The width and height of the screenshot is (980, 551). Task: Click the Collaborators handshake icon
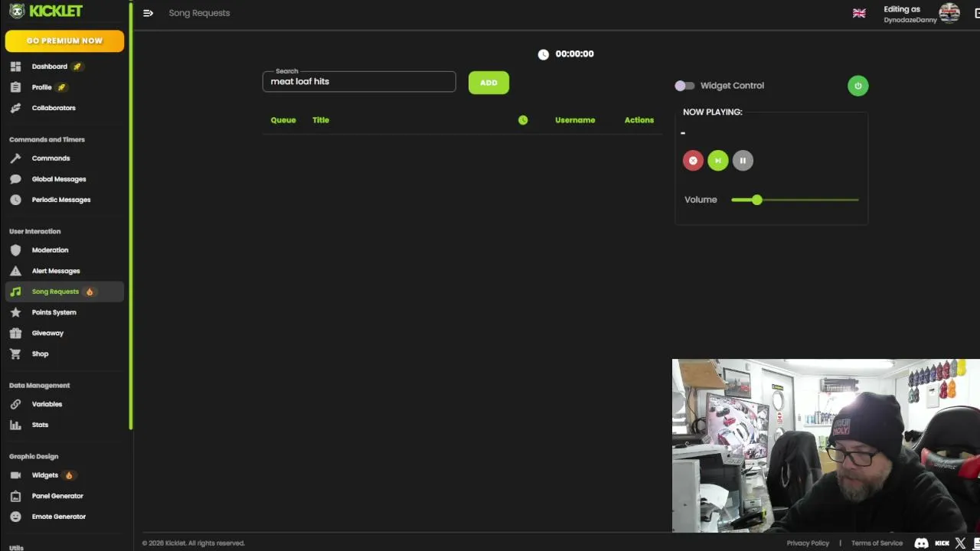[x=15, y=108]
